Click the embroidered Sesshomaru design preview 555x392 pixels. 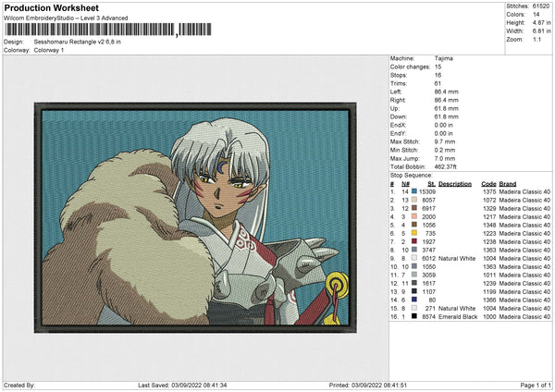[x=195, y=217]
